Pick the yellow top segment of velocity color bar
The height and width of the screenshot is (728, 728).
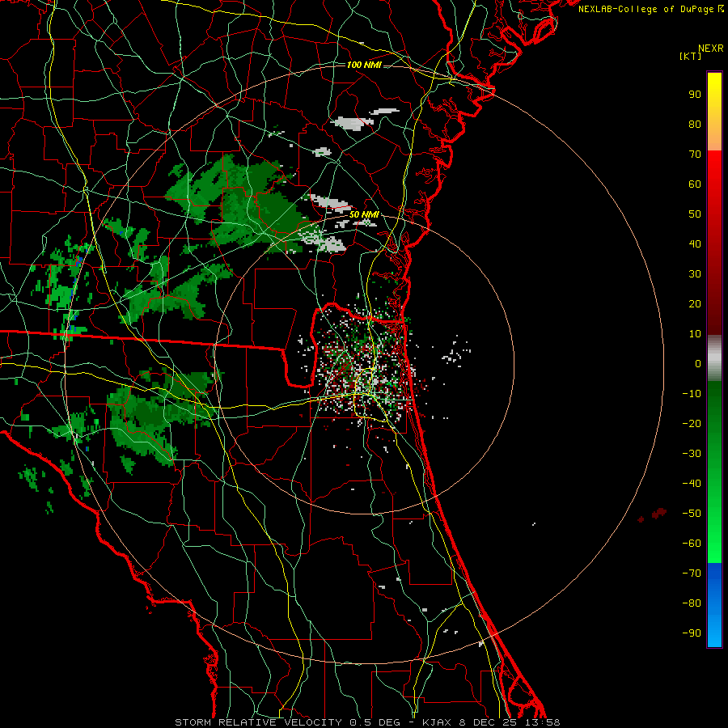tap(714, 112)
